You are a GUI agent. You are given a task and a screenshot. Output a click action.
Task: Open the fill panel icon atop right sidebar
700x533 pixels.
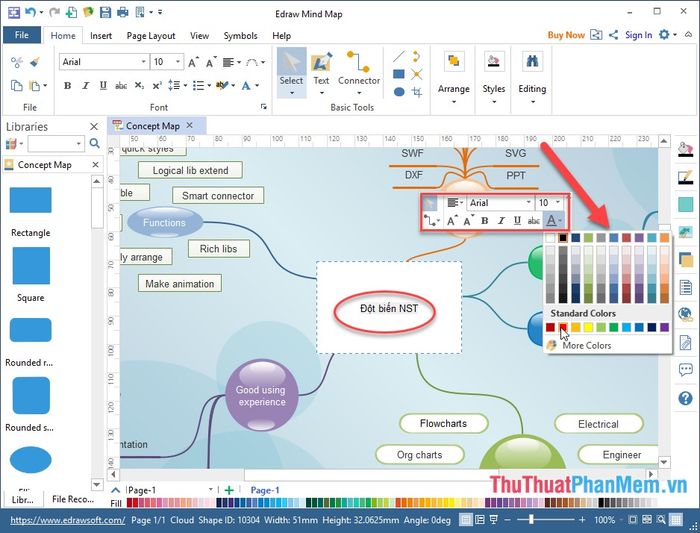[685, 150]
